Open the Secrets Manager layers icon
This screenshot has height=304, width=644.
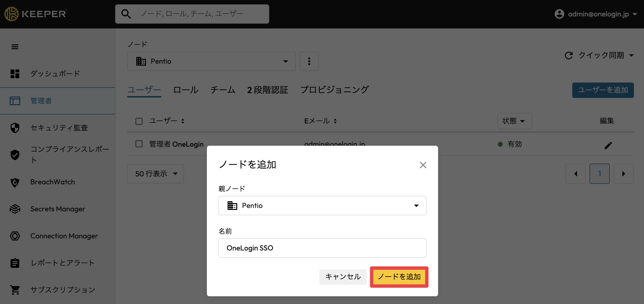pos(15,209)
